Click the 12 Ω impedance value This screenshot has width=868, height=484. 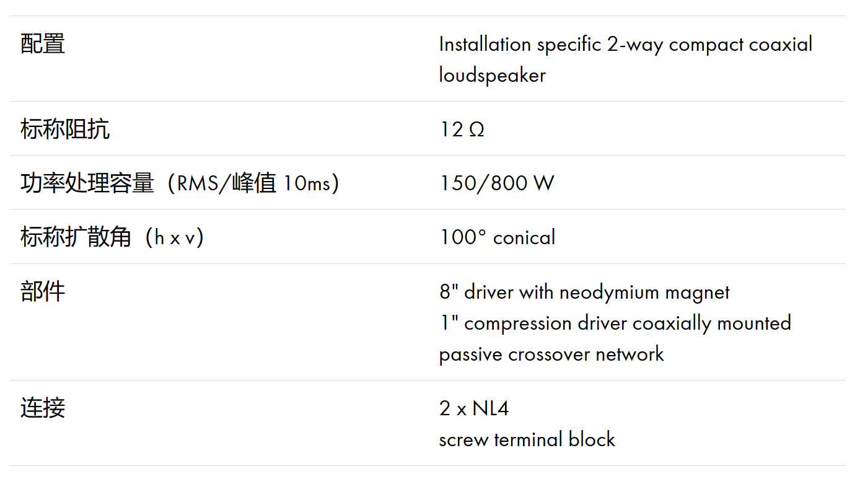(x=462, y=130)
